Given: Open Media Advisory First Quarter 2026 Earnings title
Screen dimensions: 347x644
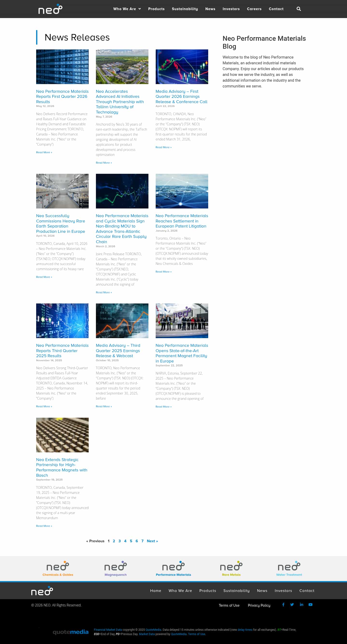Looking at the screenshot, I should coord(181,96).
